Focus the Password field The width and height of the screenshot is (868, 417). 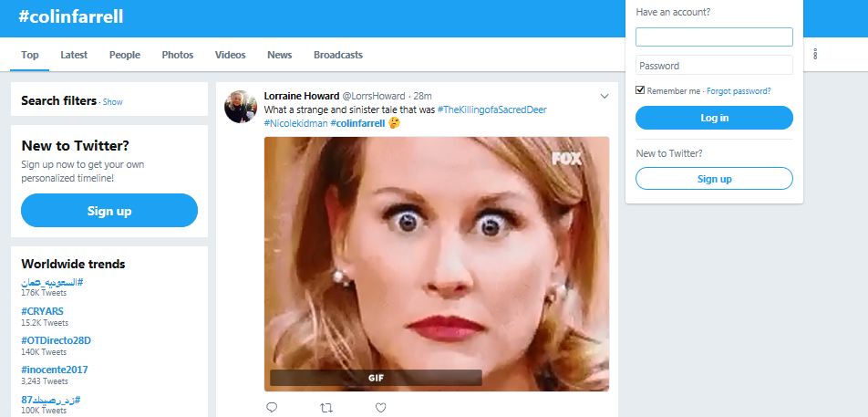click(x=714, y=66)
